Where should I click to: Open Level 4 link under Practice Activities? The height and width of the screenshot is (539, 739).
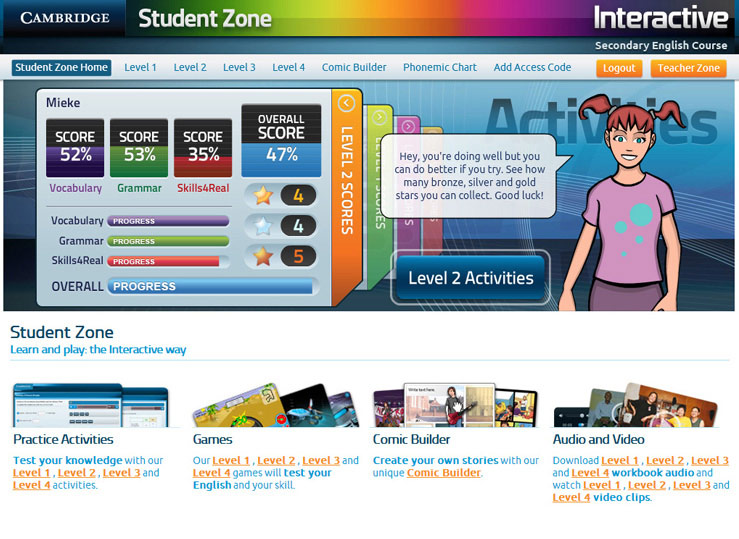32,485
